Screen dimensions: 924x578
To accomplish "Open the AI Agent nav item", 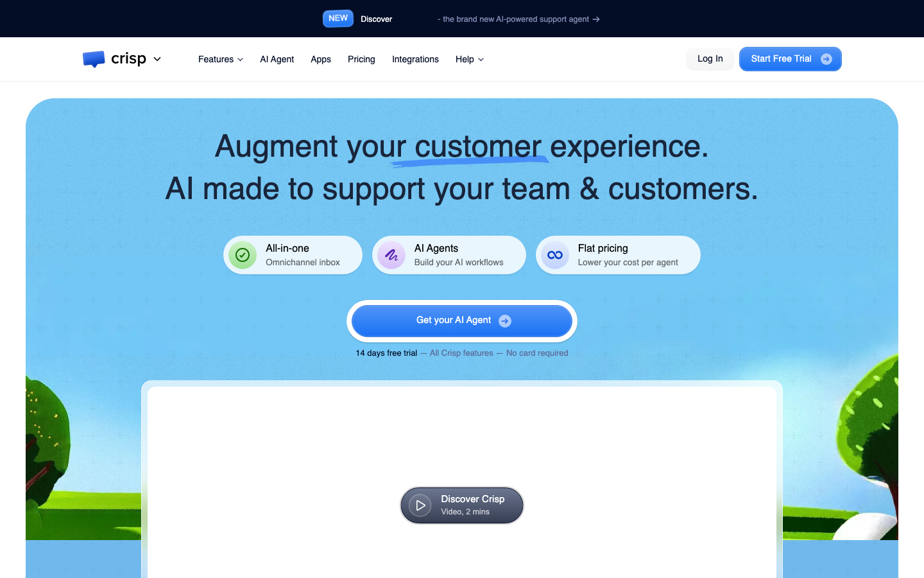I will [277, 59].
